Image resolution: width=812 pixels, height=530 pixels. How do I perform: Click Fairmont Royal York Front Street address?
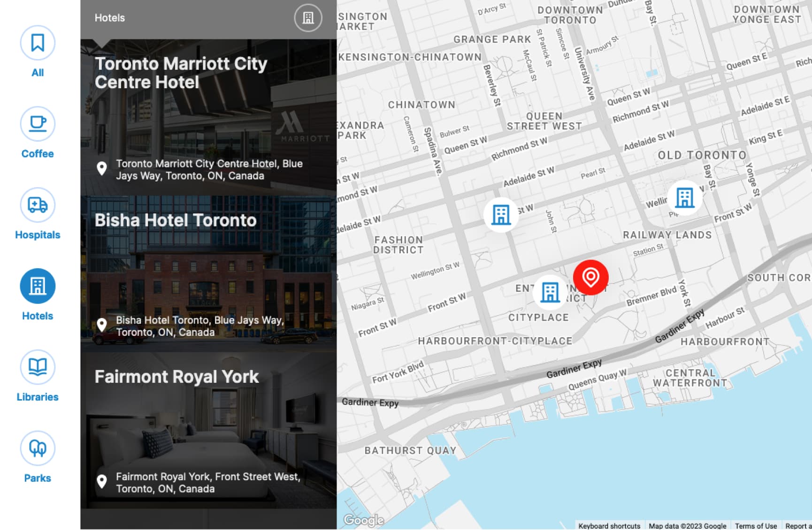(x=208, y=483)
